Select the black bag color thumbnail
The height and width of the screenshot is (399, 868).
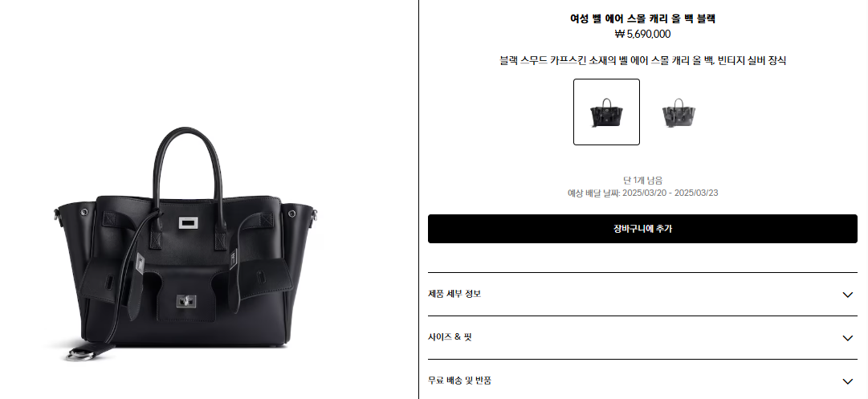point(606,112)
